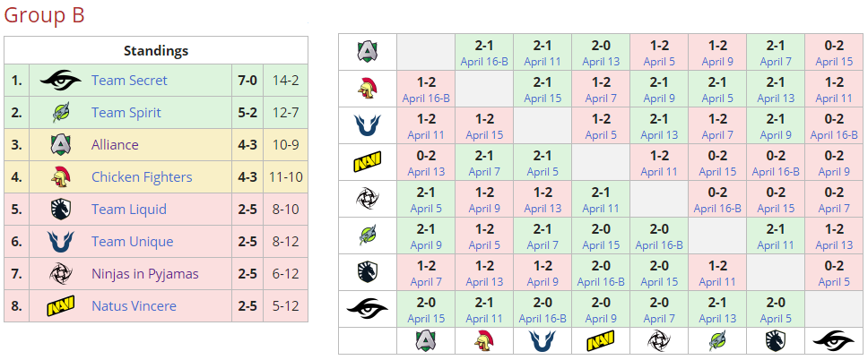Click the Team Spirit logo in standings
The height and width of the screenshot is (360, 868).
(60, 112)
